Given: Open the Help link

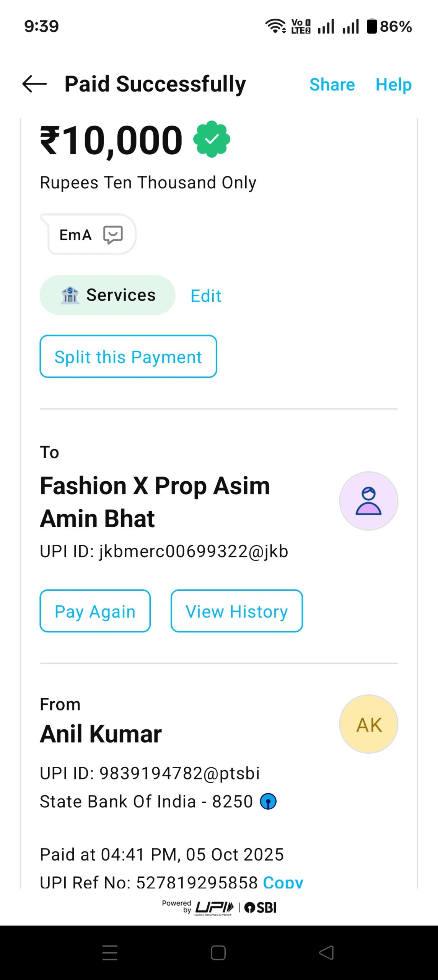Looking at the screenshot, I should point(393,85).
